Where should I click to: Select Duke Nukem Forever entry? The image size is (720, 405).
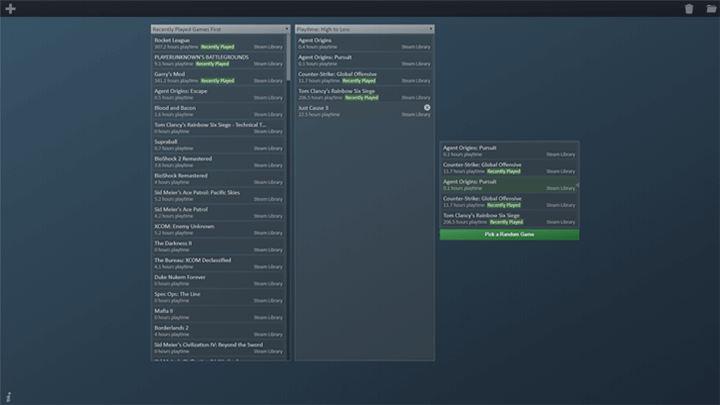point(218,280)
